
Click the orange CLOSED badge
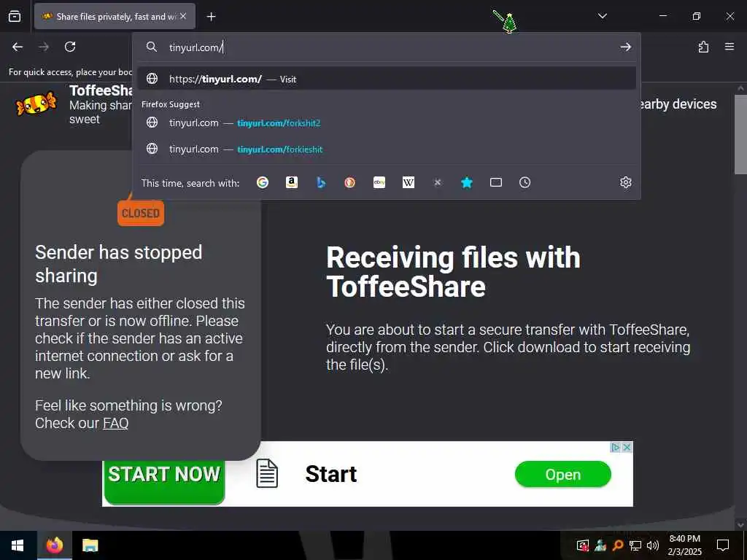141,213
